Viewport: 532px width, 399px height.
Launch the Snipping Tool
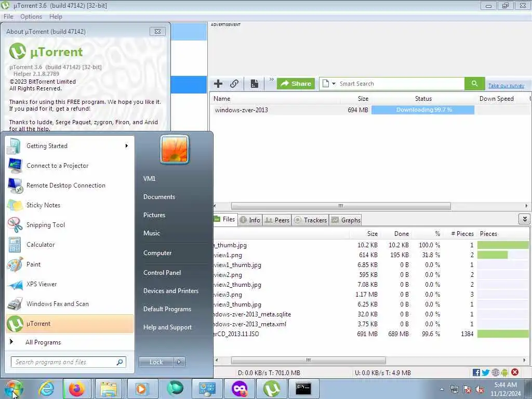tap(70, 224)
